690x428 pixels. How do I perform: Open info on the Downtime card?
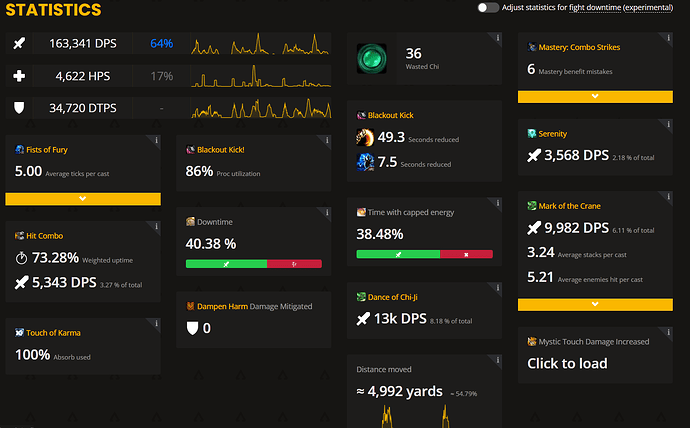(327, 212)
